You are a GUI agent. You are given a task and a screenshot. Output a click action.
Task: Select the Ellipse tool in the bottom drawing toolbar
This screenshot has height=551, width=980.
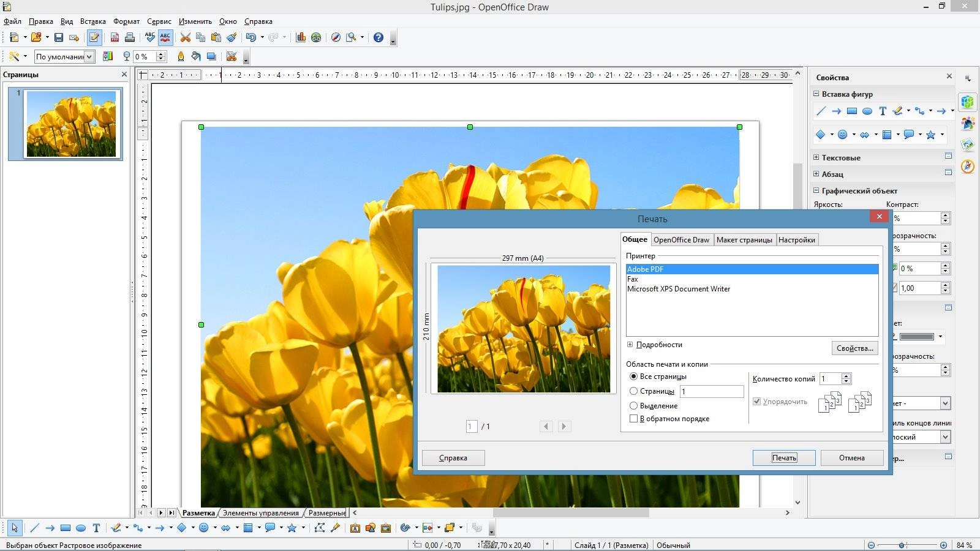click(x=81, y=528)
